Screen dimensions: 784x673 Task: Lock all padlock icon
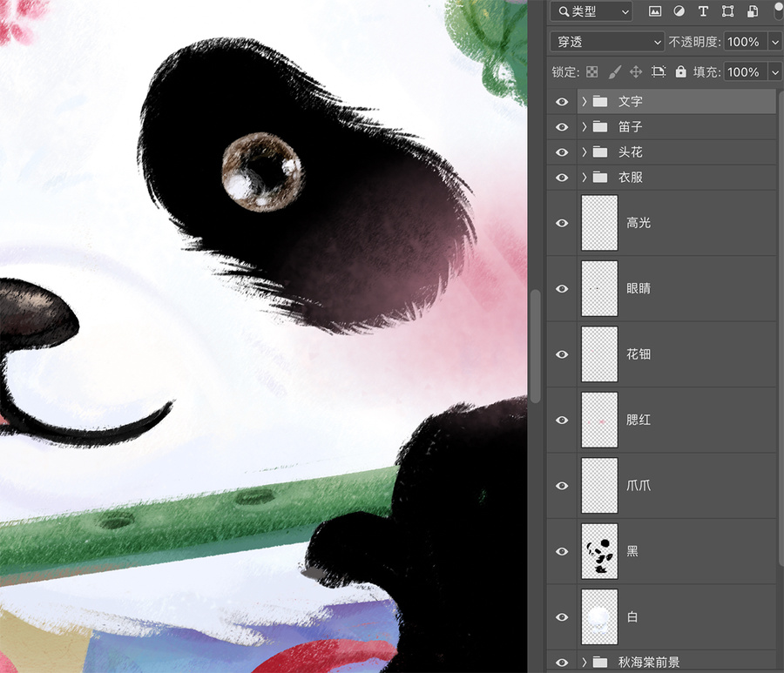click(x=680, y=71)
